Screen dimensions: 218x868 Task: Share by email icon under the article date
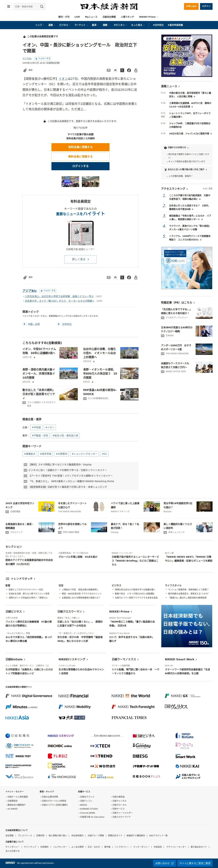pos(109,70)
